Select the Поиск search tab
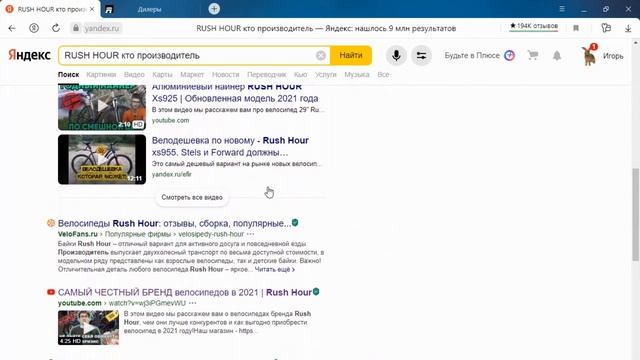Screen dimensions: 640x360 point(69,75)
